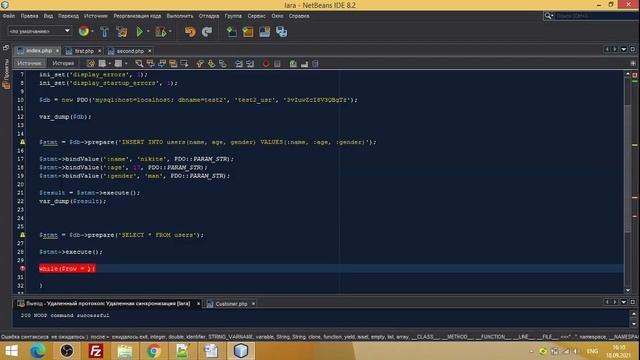Click the New Project toolbar icon

(x=248, y=32)
